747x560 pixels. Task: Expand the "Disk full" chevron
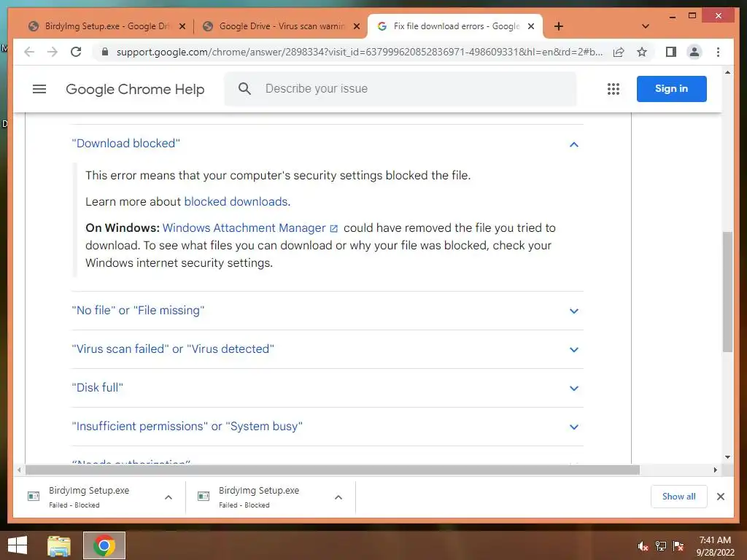pyautogui.click(x=573, y=388)
